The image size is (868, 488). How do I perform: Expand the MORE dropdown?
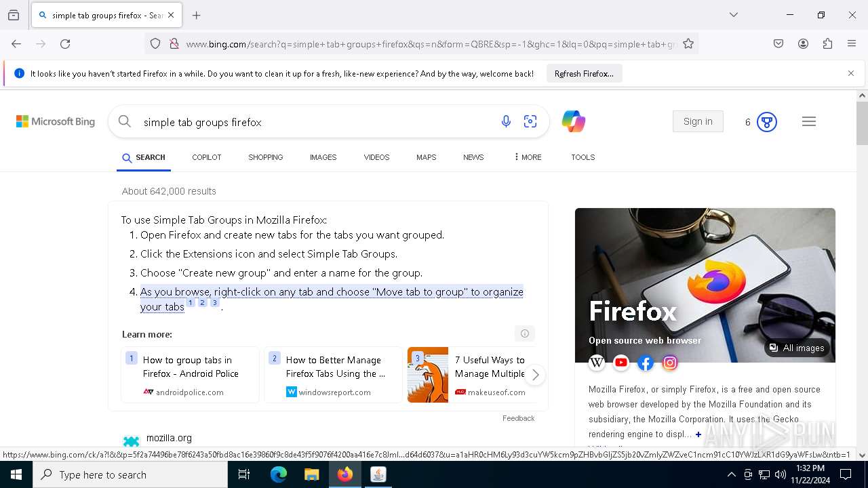(528, 157)
